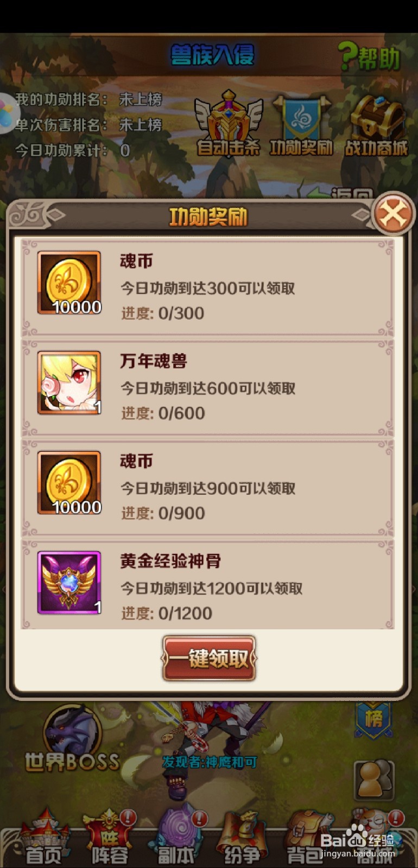Tap the 万年魂兽 character reward icon
The image size is (418, 868).
tap(69, 382)
